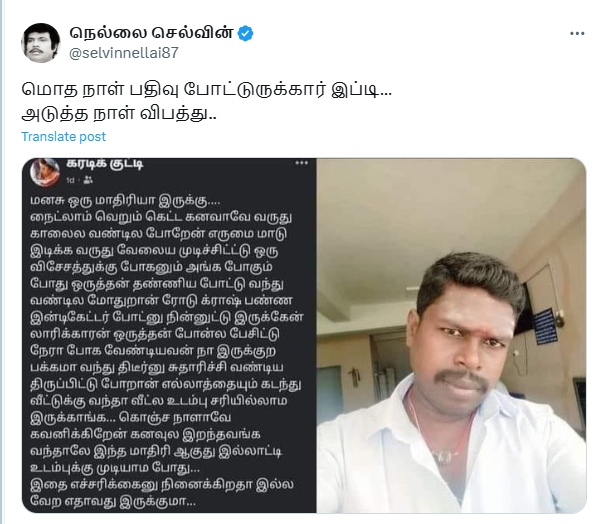
Task: Click tweet line அடுத்த நாள் விபத்து
Action: [119, 114]
